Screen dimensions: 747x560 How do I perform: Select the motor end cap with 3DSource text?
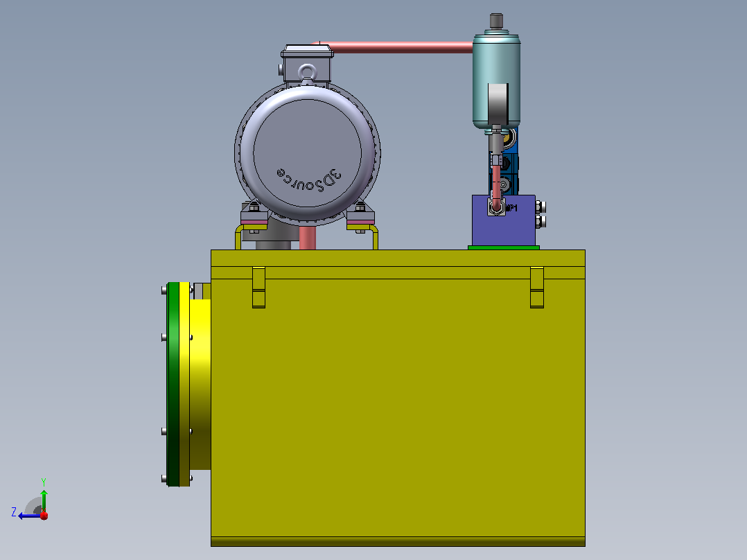tap(307, 153)
